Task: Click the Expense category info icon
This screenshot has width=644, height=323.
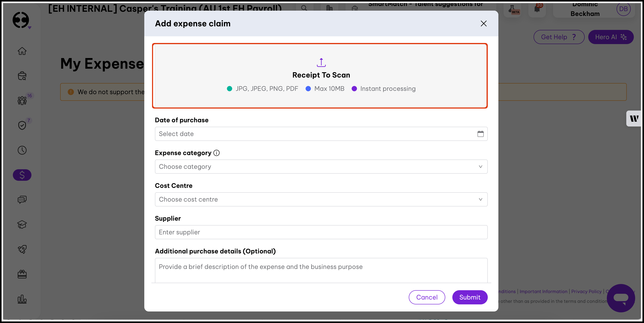Action: (x=216, y=153)
